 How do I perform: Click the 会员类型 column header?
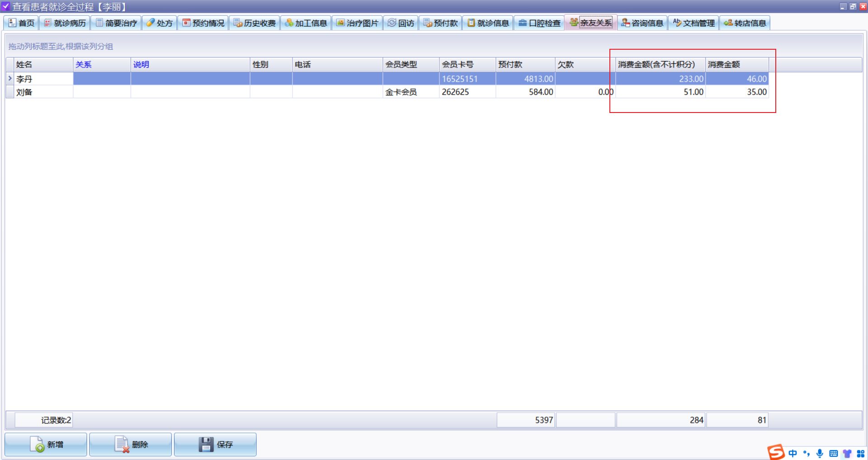pyautogui.click(x=411, y=65)
